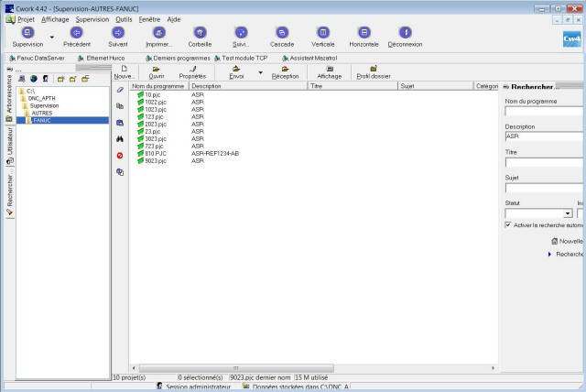Image resolution: width=586 pixels, height=392 pixels.
Task: Switch to the Utilisateur side tab
Action: (x=9, y=143)
